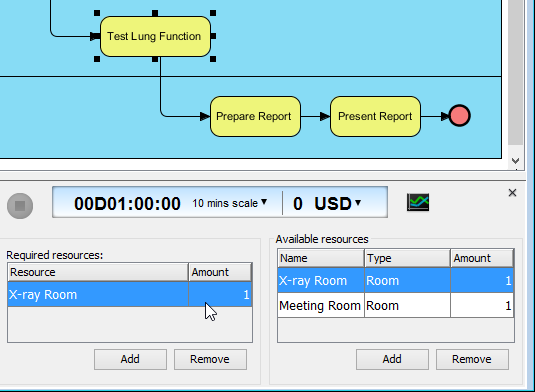The image size is (535, 392).
Task: Close the simulation panel
Action: point(512,193)
